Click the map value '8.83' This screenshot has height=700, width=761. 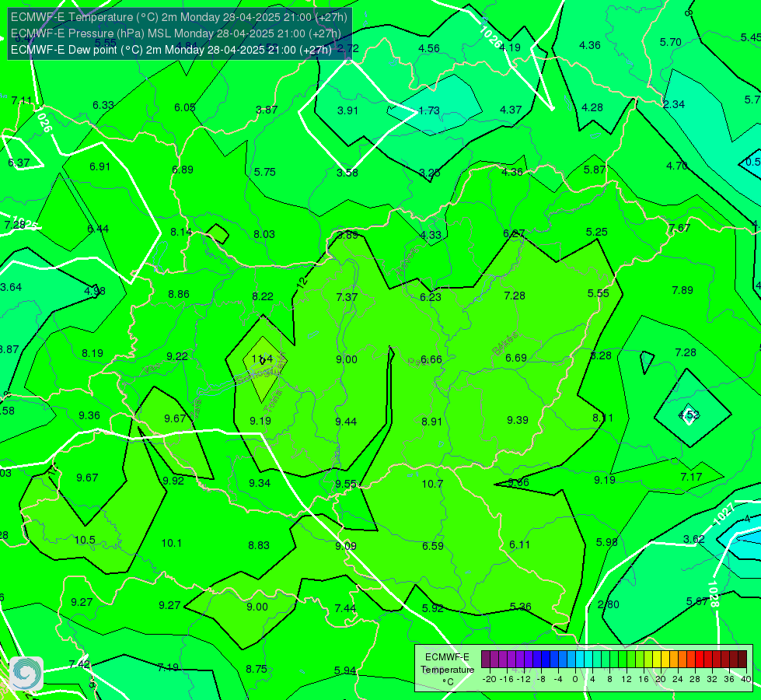coord(259,545)
